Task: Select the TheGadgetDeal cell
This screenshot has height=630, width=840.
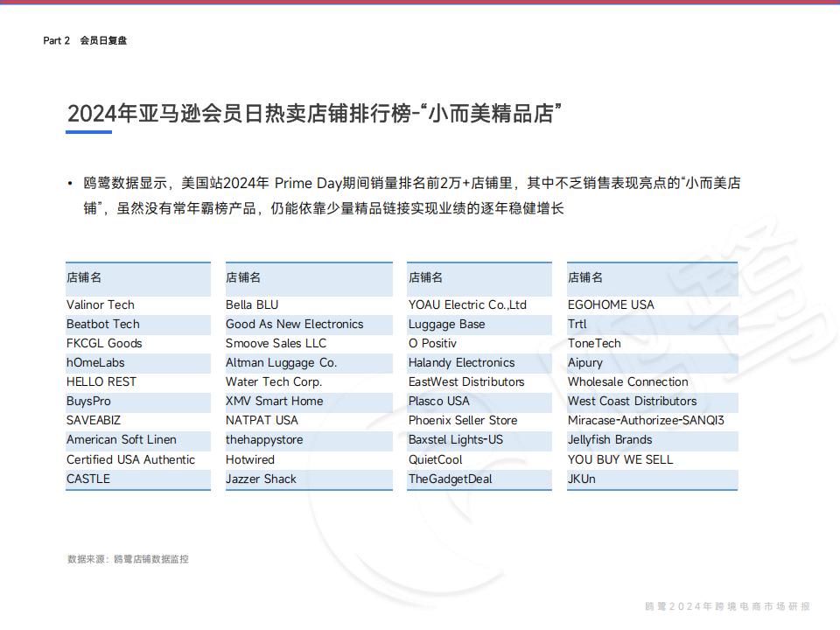Action: point(479,479)
